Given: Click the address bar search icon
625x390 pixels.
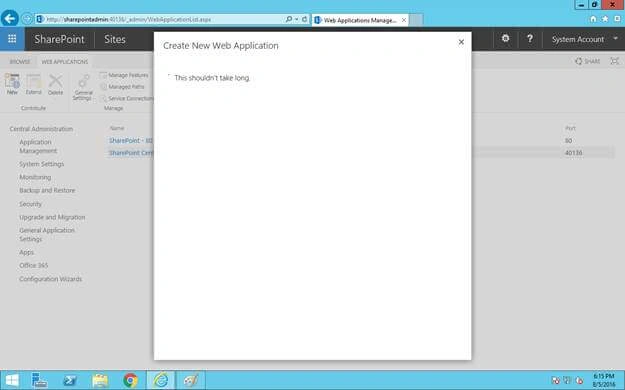Looking at the screenshot, I should coord(289,19).
